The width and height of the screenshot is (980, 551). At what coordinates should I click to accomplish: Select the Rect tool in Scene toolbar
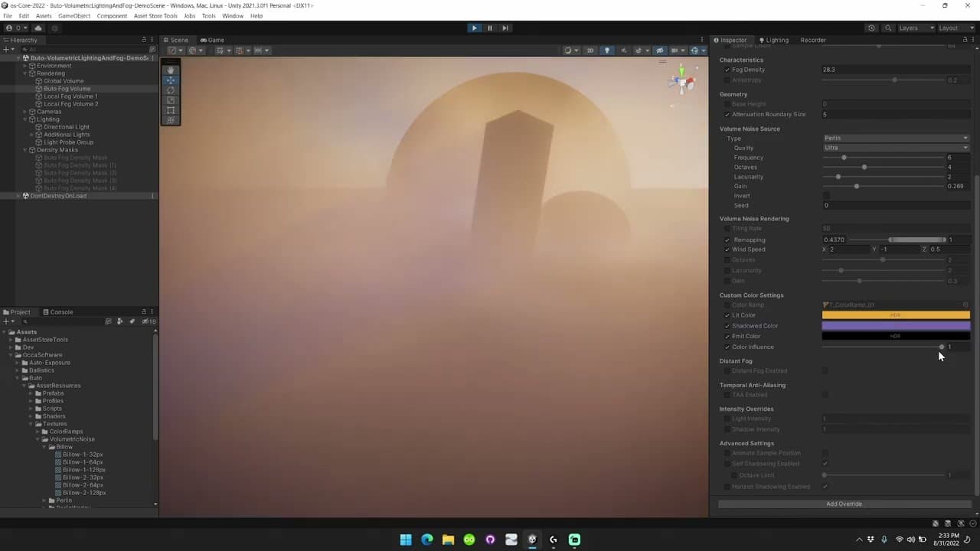coord(171,110)
